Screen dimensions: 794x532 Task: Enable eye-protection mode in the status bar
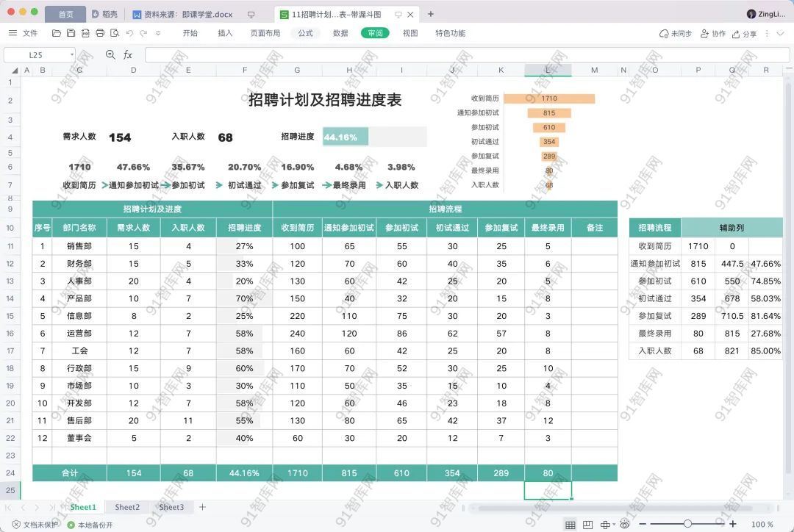(624, 523)
